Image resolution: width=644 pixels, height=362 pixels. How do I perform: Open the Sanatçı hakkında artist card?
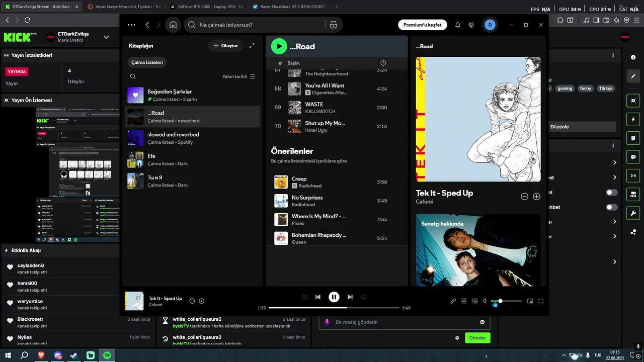[x=478, y=250]
